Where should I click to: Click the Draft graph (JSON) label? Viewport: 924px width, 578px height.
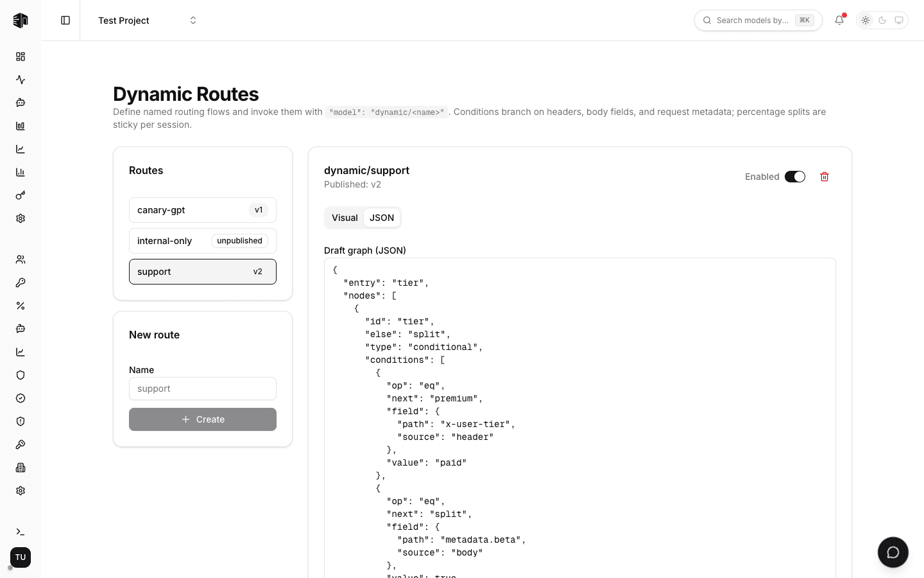(365, 250)
